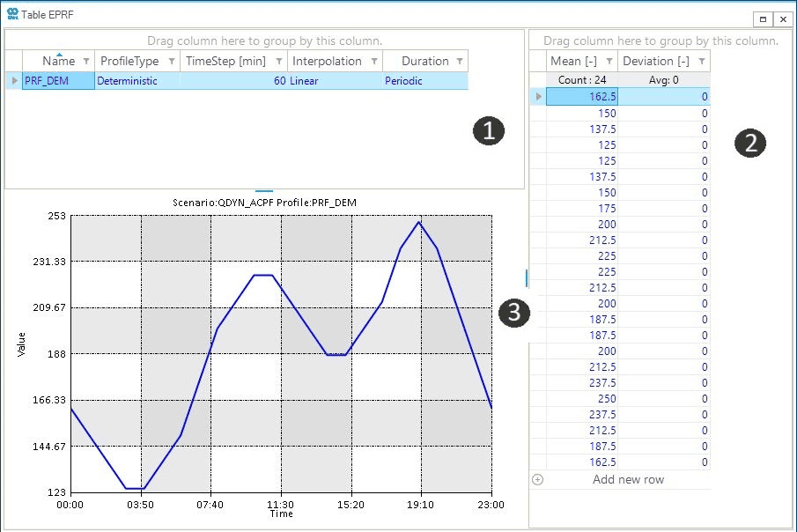
Task: Click the Duration column filter funnel
Action: click(x=458, y=62)
